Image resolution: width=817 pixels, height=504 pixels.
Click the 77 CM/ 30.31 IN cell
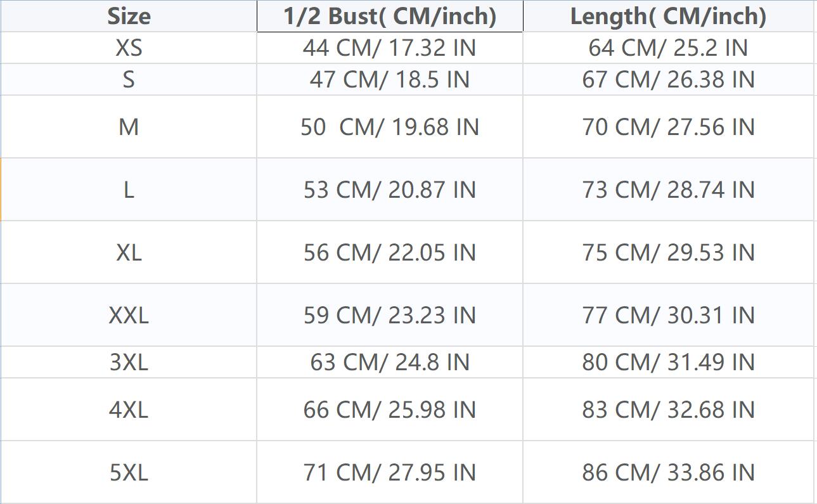(668, 315)
